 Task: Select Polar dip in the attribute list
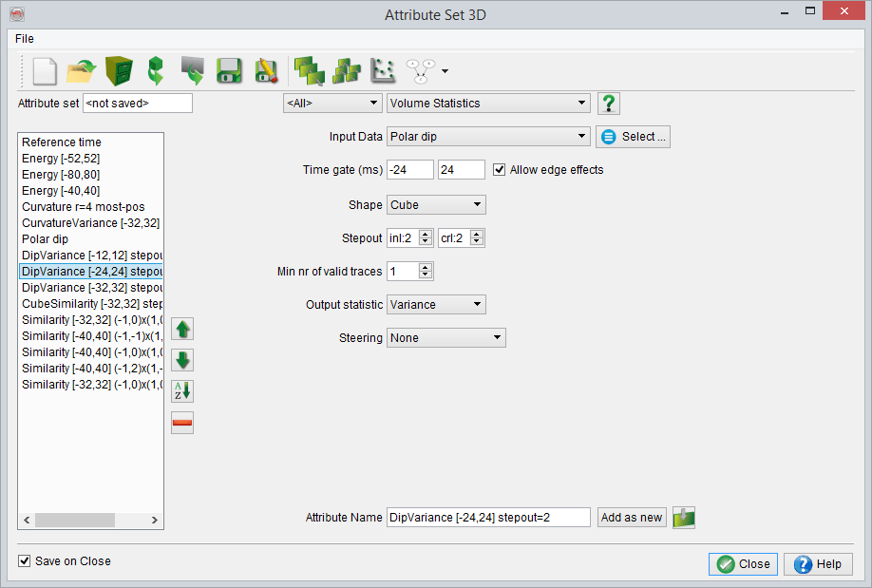tap(45, 239)
